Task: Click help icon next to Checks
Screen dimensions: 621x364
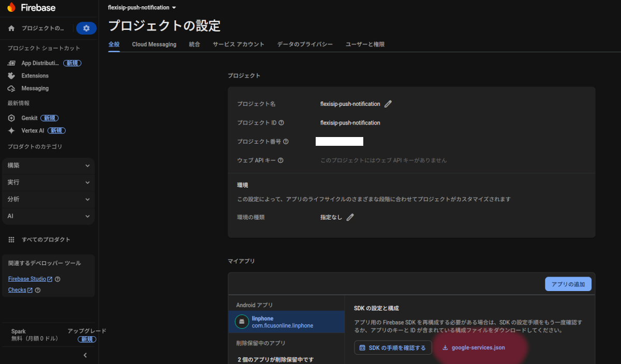Action: click(37, 290)
